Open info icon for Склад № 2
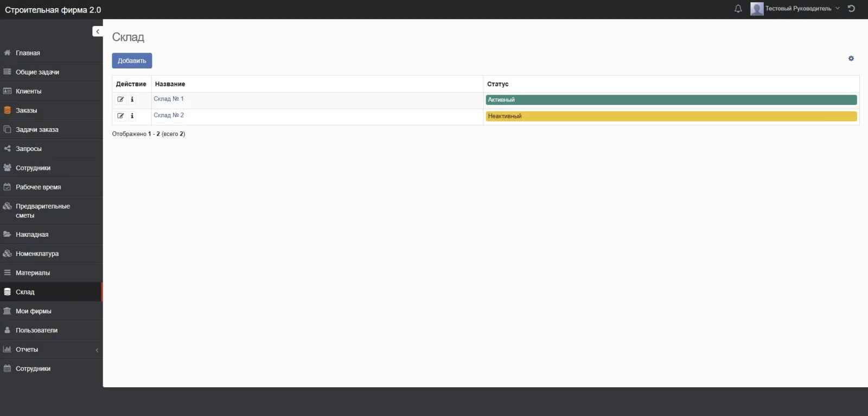Image resolution: width=868 pixels, height=416 pixels. click(132, 116)
